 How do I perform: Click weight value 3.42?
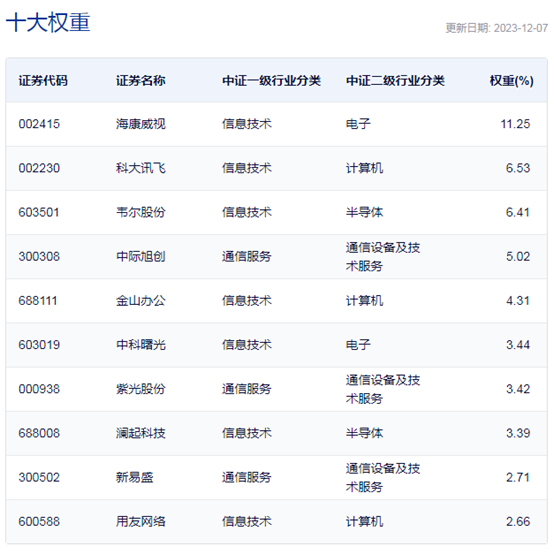518,389
